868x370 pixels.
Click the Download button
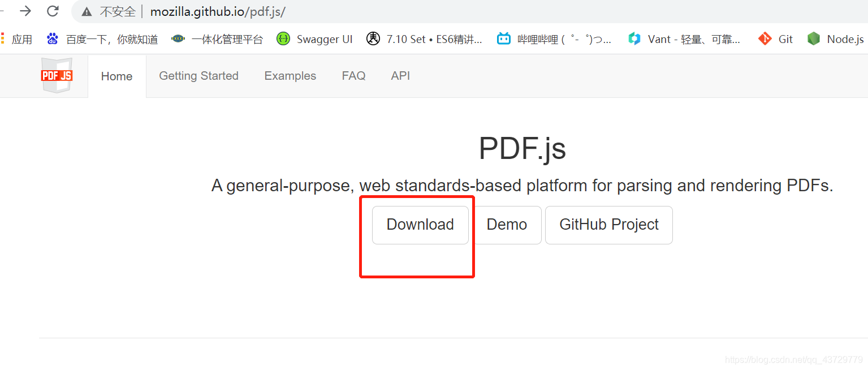[420, 225]
